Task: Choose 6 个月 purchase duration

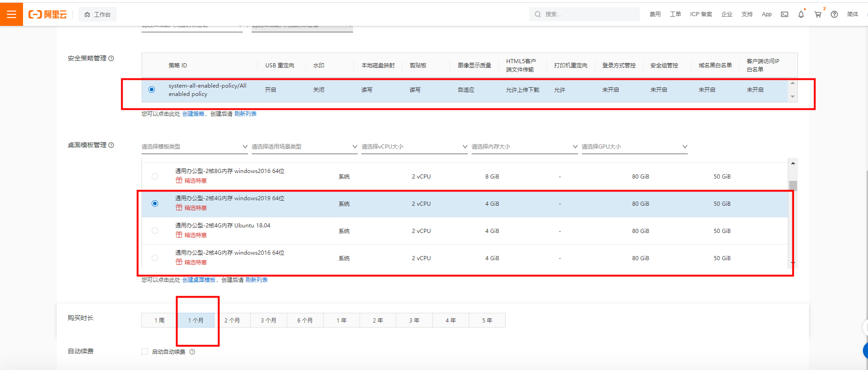Action: (x=305, y=320)
